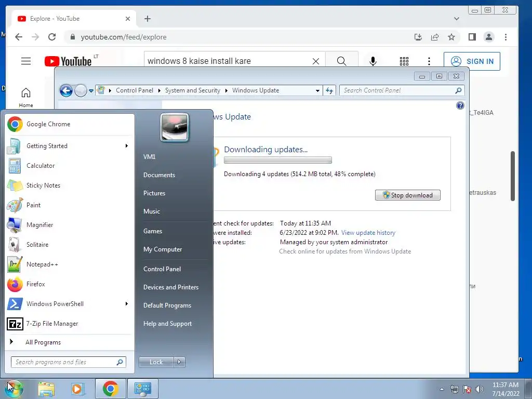Image resolution: width=532 pixels, height=399 pixels.
Task: Click the YouTube page vertical scrollbar
Action: (513, 176)
